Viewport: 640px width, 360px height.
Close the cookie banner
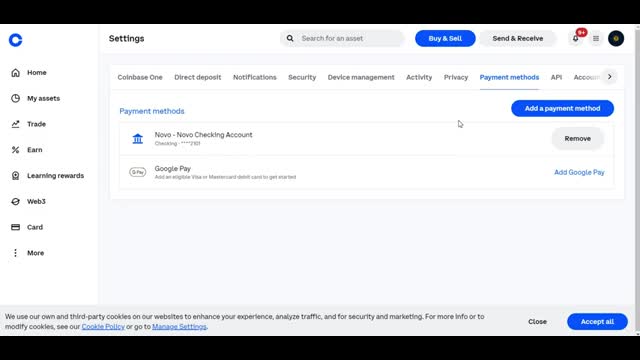pyautogui.click(x=537, y=322)
